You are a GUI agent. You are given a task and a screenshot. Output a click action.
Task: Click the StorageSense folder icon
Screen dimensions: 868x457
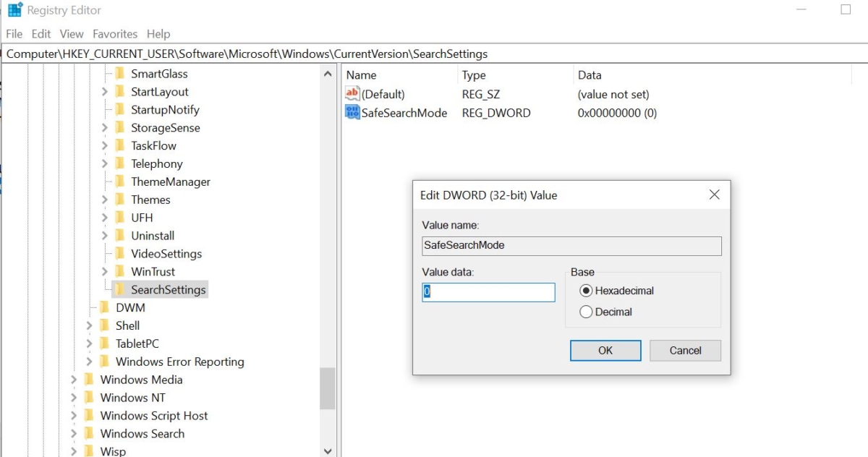(120, 127)
